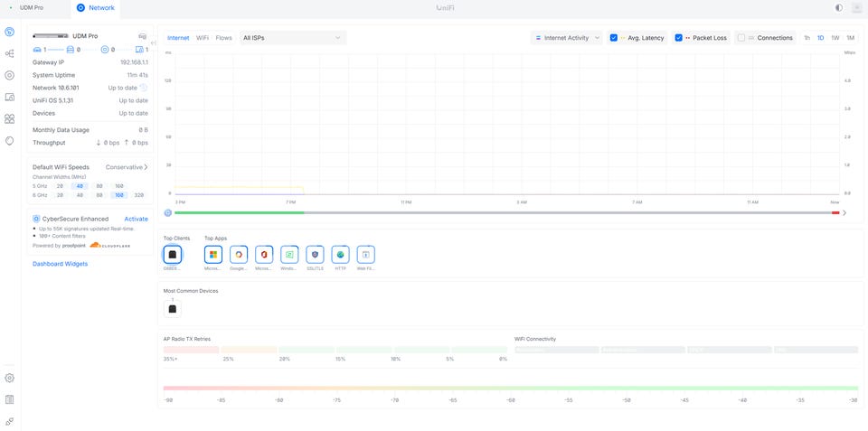
Task: Open the user account avatar at the top right
Action: click(x=857, y=8)
